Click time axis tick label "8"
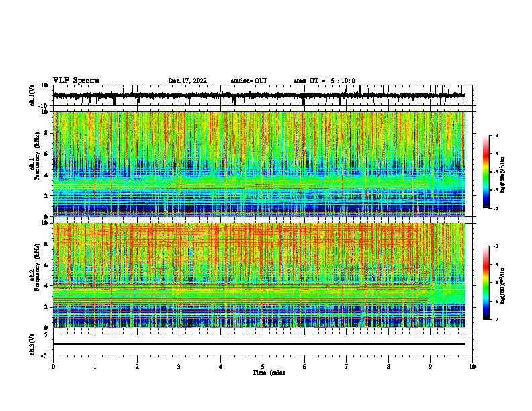Viewport: 532px width, 411px height. tap(388, 367)
